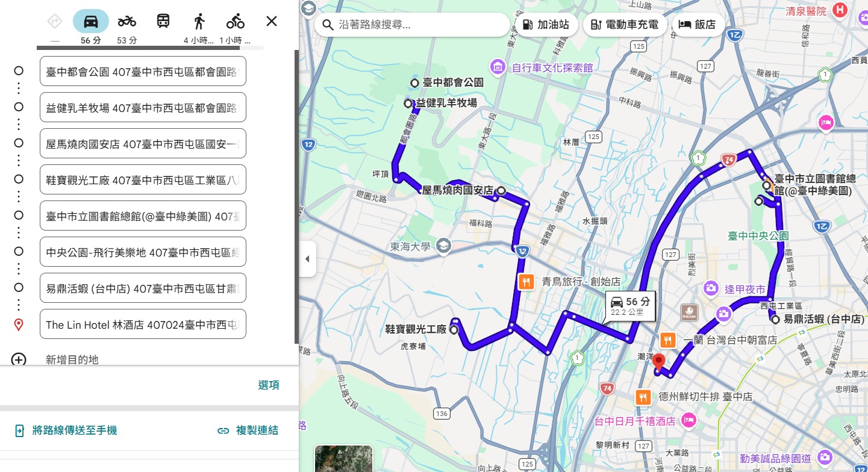Viewport: 868px width, 472px height.
Task: Add a new destination with 新增目的地
Action: pos(73,359)
